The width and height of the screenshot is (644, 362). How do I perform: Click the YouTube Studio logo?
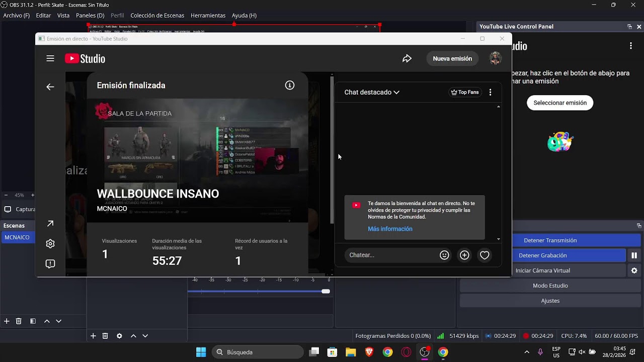click(x=85, y=59)
